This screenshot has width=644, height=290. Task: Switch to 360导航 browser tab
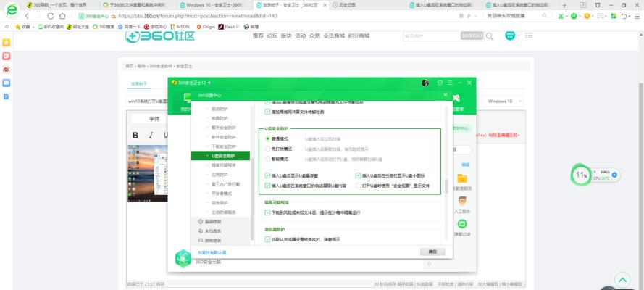click(x=62, y=5)
